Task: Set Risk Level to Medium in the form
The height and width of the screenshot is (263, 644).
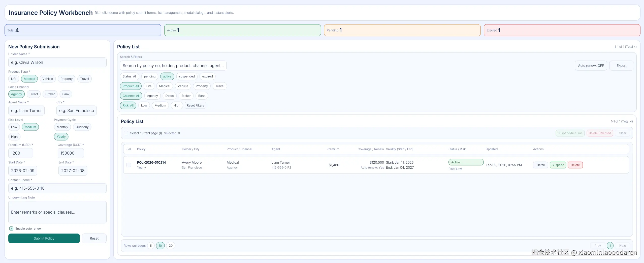Action: point(30,127)
